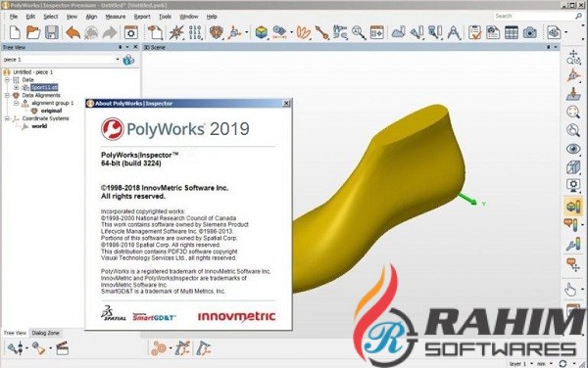Viewport: 588px width, 368px height.
Task: Click the color map cube icon
Action: (x=261, y=32)
